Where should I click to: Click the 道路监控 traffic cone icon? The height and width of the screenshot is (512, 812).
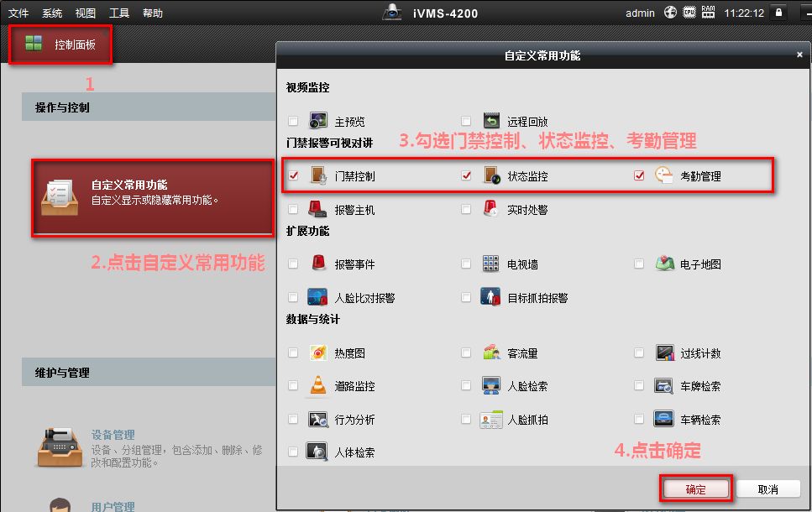pyautogui.click(x=318, y=386)
